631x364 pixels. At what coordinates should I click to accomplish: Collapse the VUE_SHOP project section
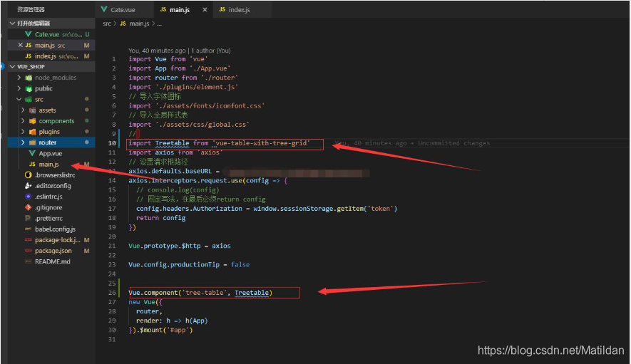(x=12, y=66)
